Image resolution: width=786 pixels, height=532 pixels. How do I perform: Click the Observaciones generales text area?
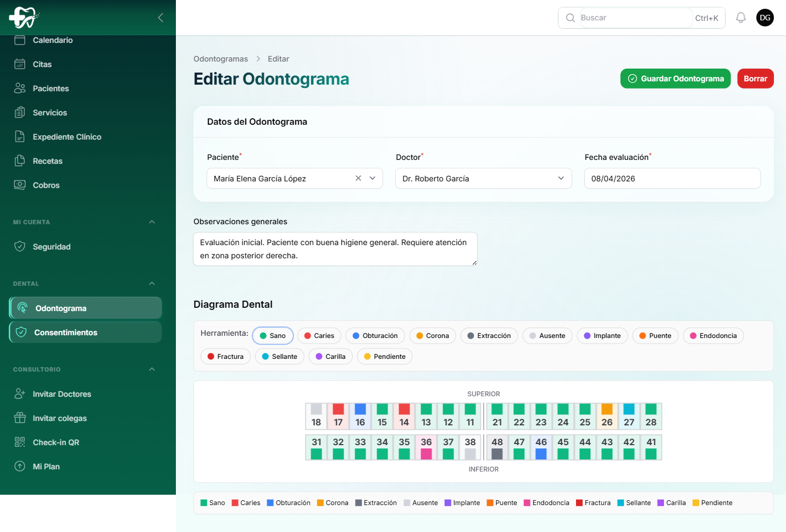click(335, 249)
